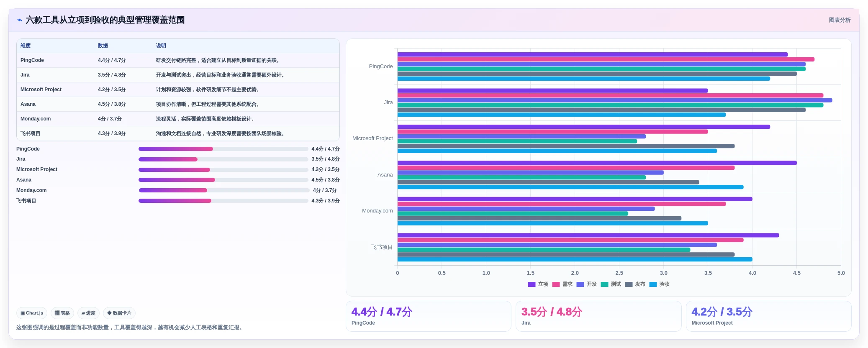Select the 数据卡片 tag chip
This screenshot has height=348, width=868.
point(119,313)
